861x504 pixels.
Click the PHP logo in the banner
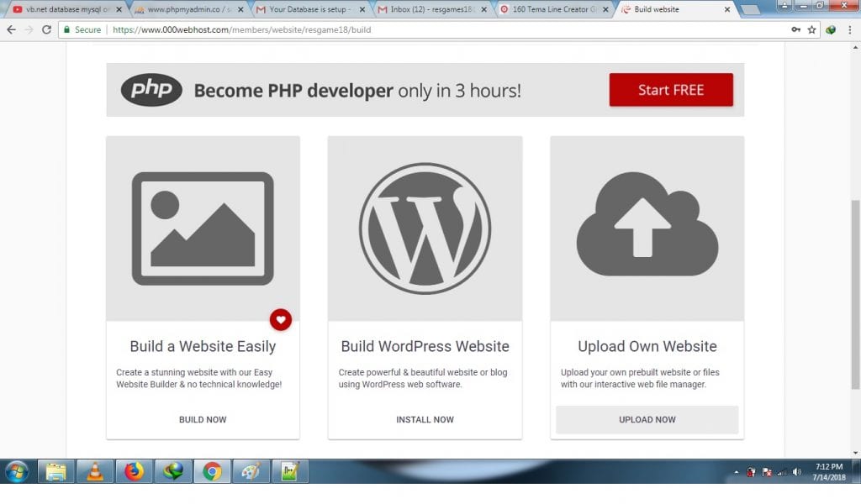(x=151, y=89)
